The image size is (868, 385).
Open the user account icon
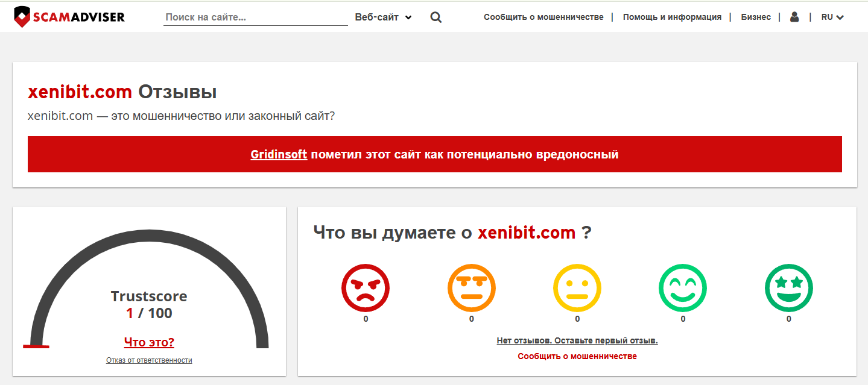coord(794,17)
